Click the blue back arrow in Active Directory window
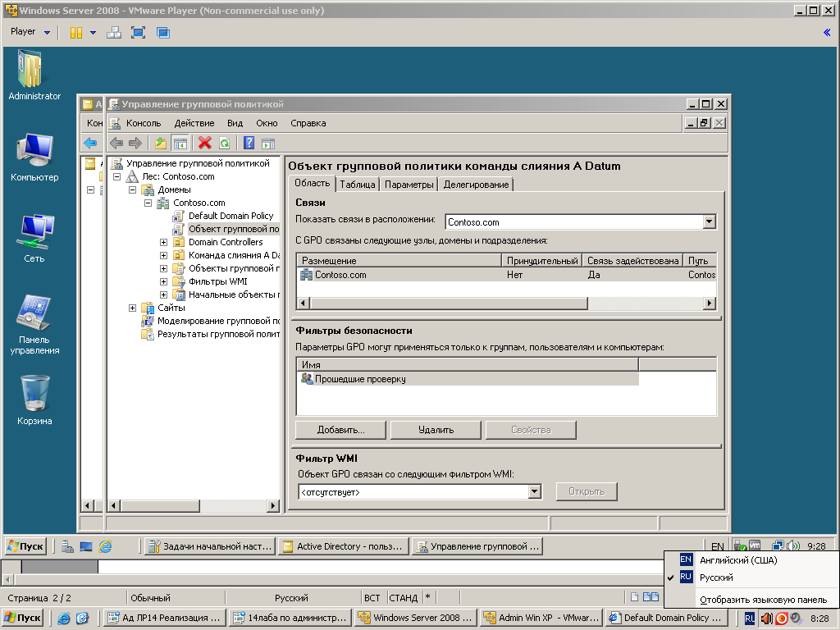The image size is (840, 630). point(90,143)
